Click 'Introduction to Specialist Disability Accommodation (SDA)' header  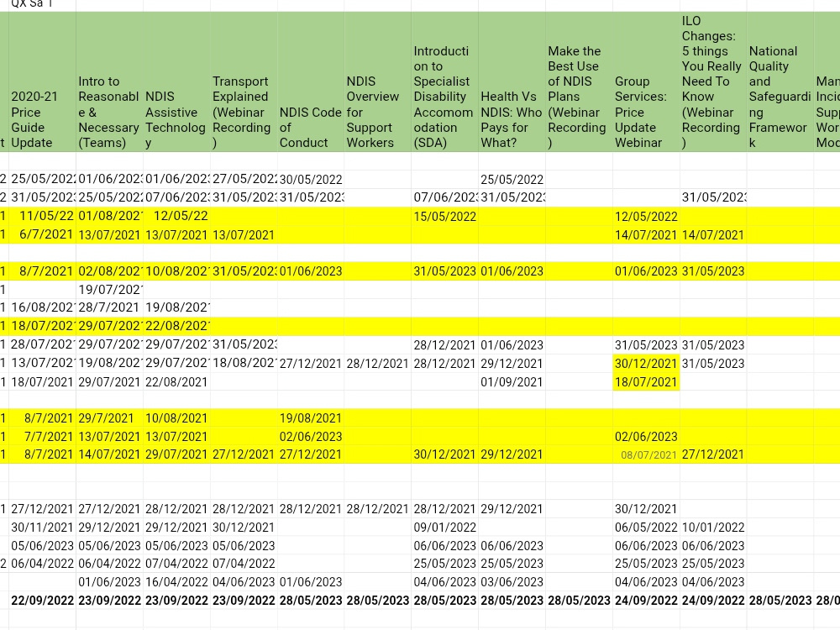(x=444, y=82)
